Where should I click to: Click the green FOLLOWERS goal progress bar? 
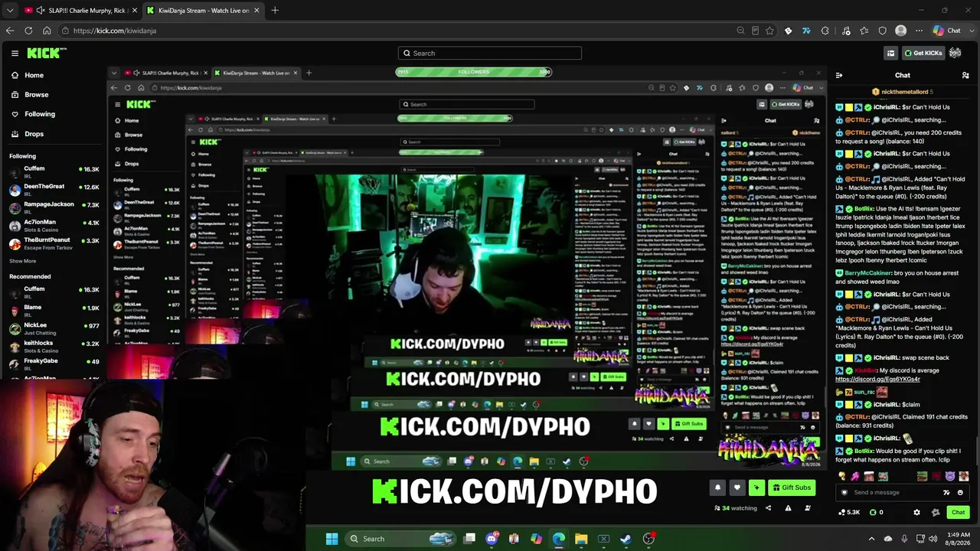click(473, 72)
